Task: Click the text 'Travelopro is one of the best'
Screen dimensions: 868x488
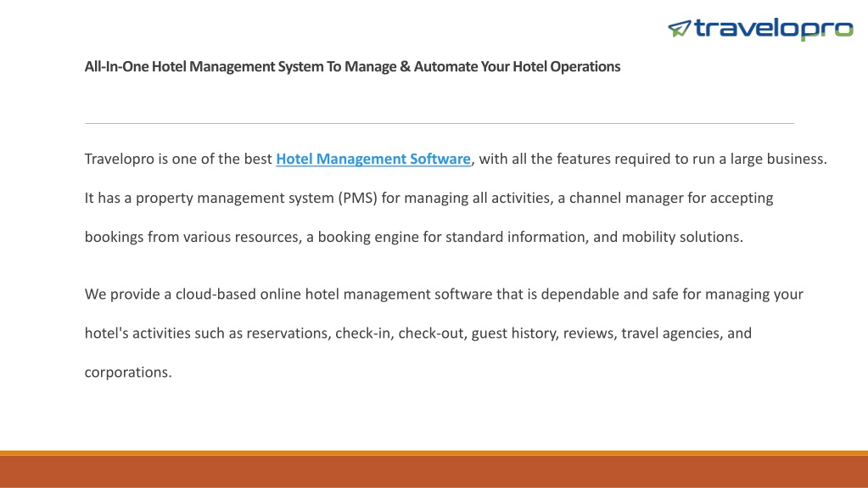Action: pyautogui.click(x=178, y=159)
